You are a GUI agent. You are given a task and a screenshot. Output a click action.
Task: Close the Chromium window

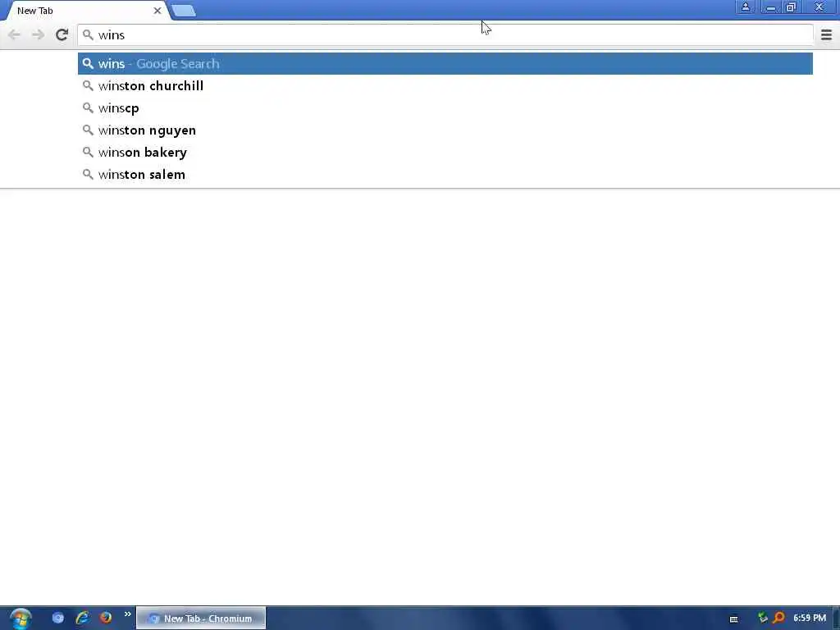819,7
